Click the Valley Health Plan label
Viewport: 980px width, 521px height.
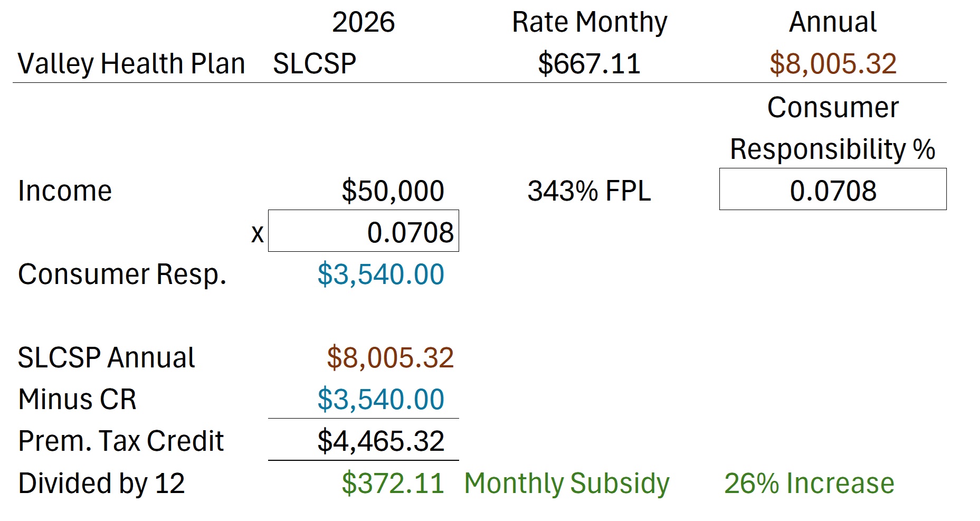pyautogui.click(x=131, y=64)
